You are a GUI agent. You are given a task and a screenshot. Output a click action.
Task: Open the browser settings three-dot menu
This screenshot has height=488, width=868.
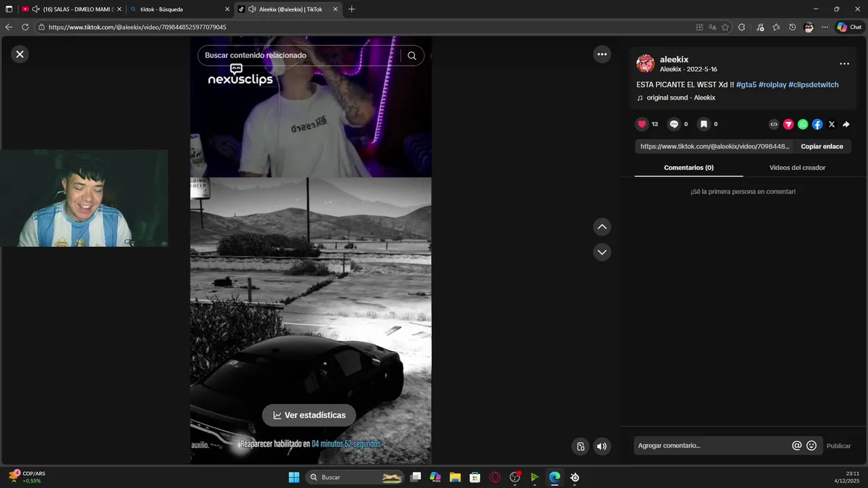point(825,27)
